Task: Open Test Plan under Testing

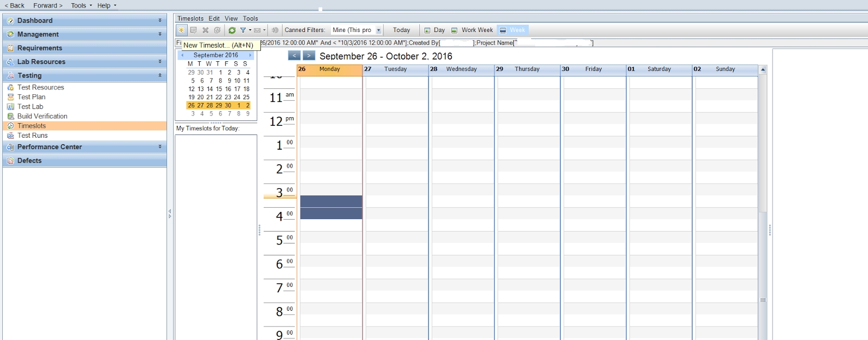Action: (31, 97)
